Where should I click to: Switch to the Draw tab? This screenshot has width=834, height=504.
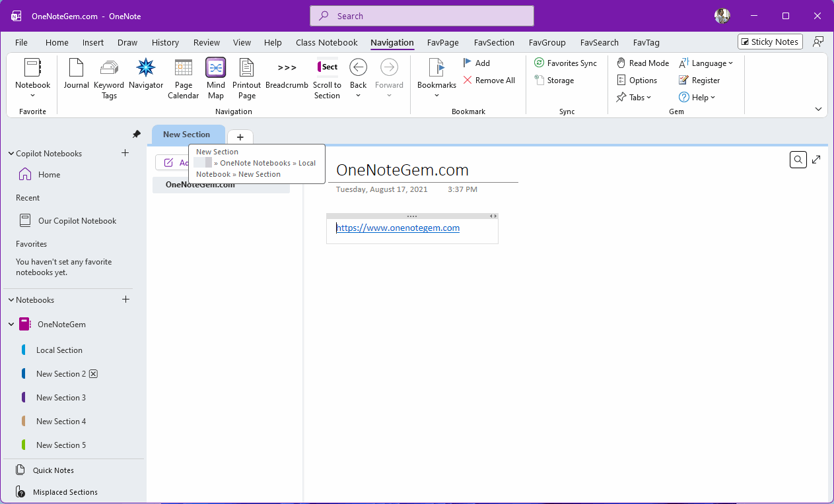pyautogui.click(x=127, y=42)
